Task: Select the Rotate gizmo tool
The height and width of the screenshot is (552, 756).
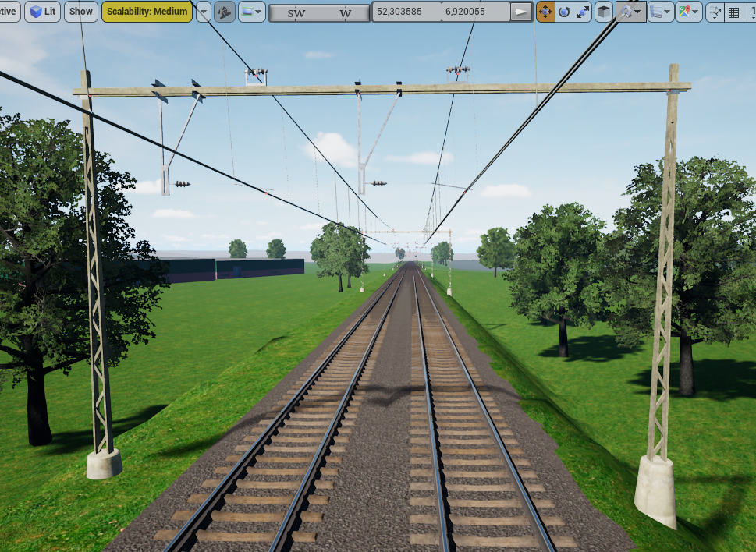Action: pyautogui.click(x=563, y=12)
